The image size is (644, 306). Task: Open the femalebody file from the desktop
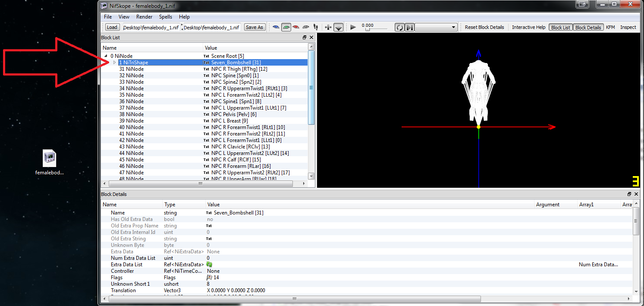coord(49,158)
